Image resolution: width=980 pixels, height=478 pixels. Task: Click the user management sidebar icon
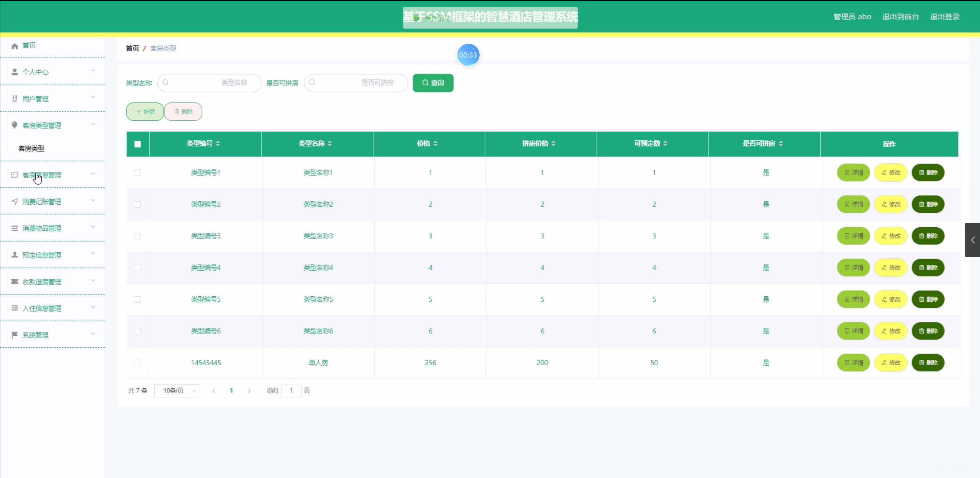pos(15,99)
